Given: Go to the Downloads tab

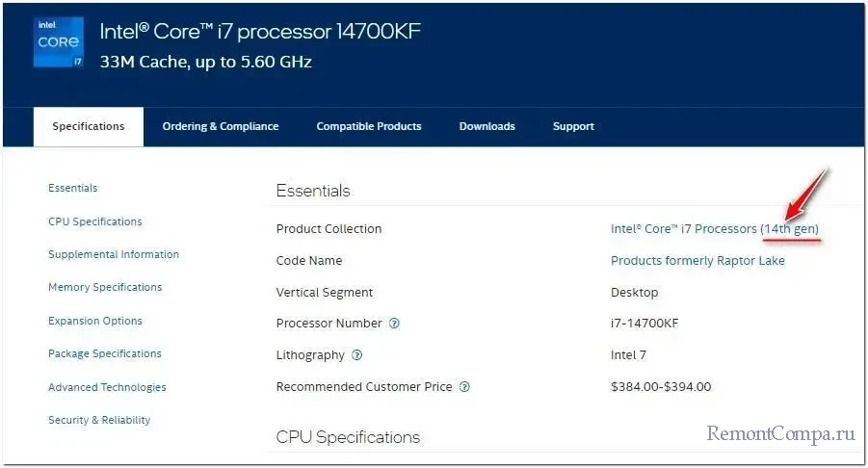Looking at the screenshot, I should click(x=487, y=126).
